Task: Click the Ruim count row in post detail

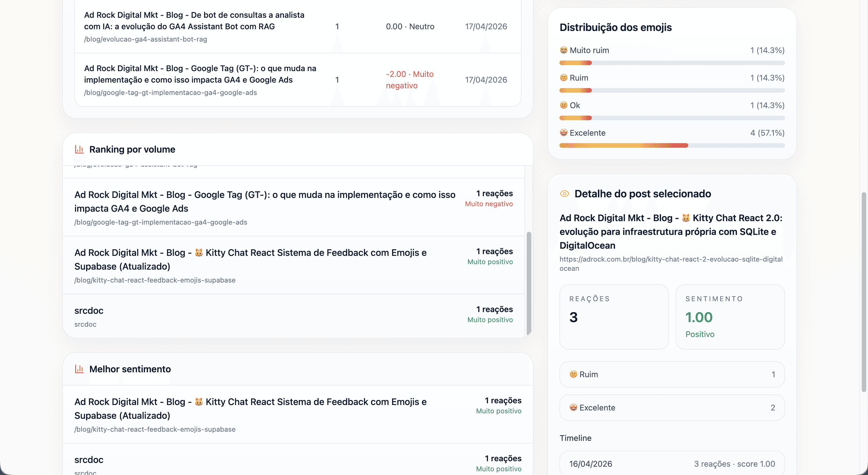Action: (672, 374)
